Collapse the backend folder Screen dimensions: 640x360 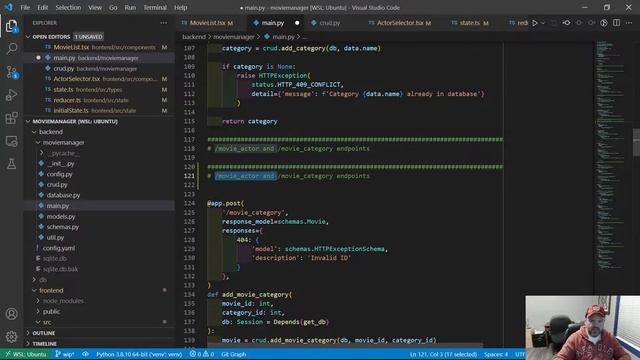tap(34, 132)
